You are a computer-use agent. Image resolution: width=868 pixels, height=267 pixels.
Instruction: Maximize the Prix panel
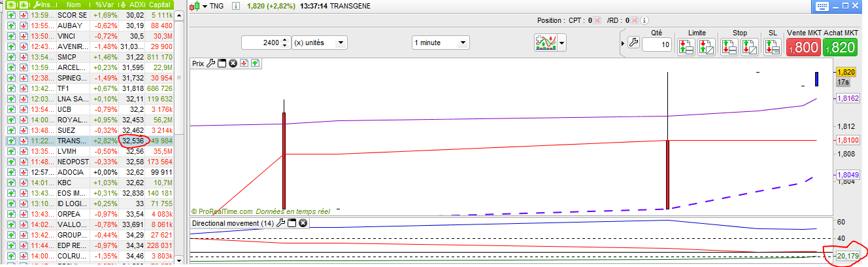(222, 63)
